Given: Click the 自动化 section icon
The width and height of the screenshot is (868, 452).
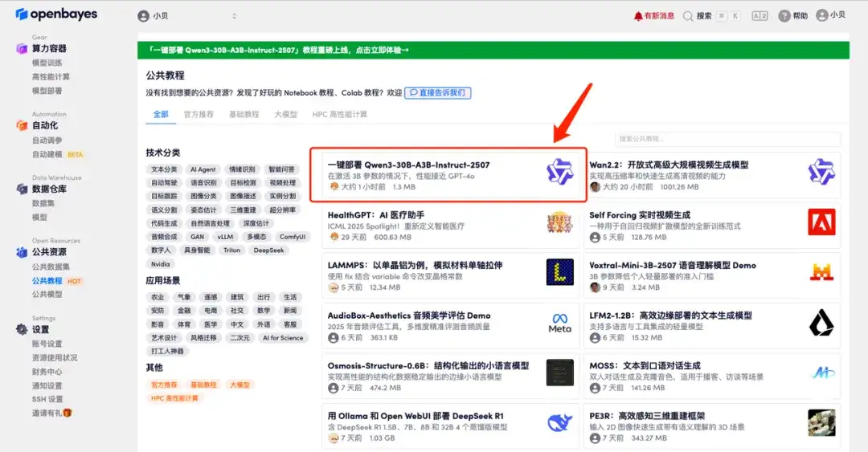Looking at the screenshot, I should coord(22,125).
